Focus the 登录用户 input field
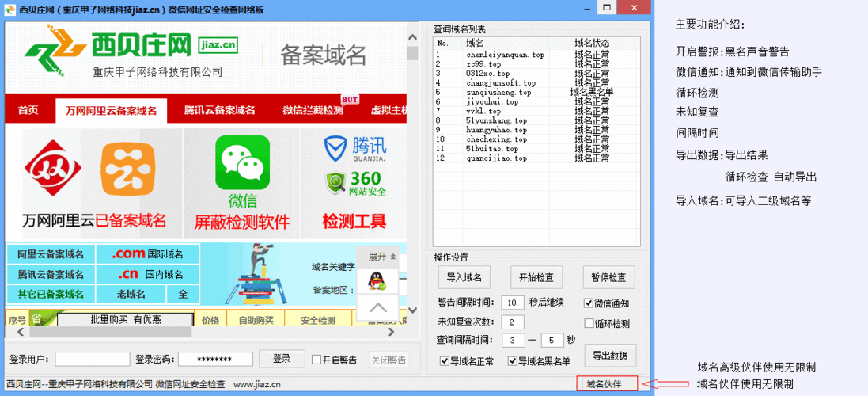 tap(93, 360)
